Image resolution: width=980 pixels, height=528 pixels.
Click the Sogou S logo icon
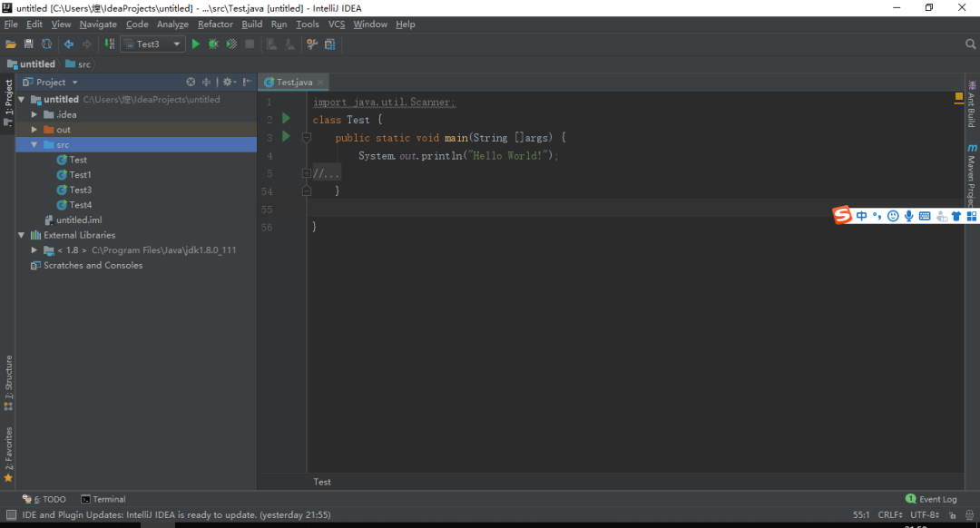842,216
